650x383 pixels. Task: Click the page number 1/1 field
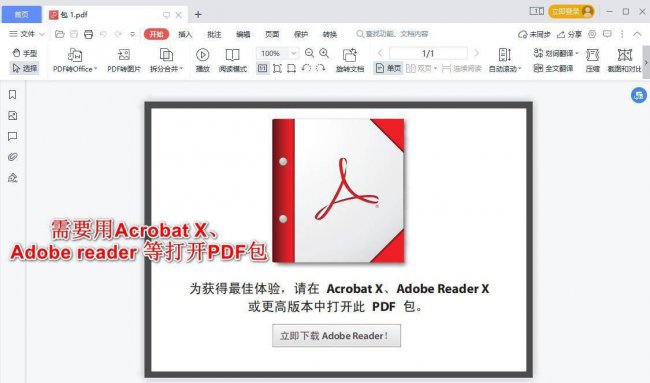tap(428, 53)
